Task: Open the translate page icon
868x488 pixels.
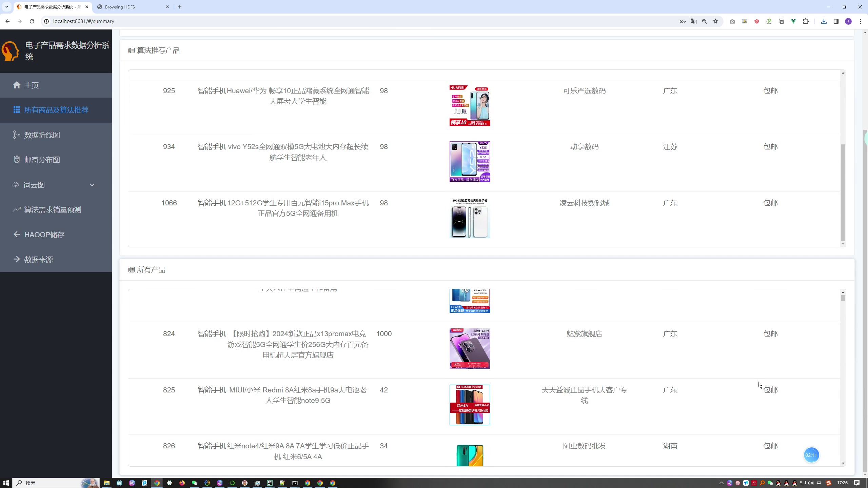Action: [694, 21]
